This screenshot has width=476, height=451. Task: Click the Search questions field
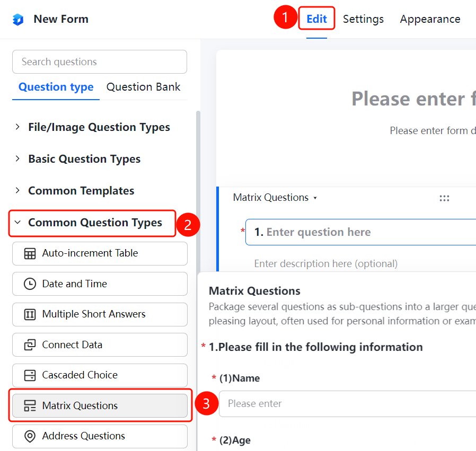click(x=100, y=62)
